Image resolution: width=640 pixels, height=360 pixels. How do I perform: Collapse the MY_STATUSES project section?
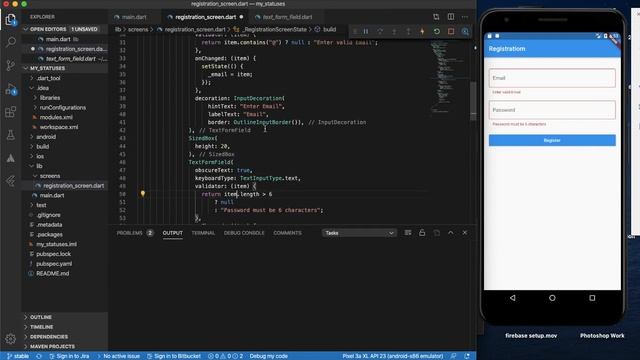click(x=64, y=68)
